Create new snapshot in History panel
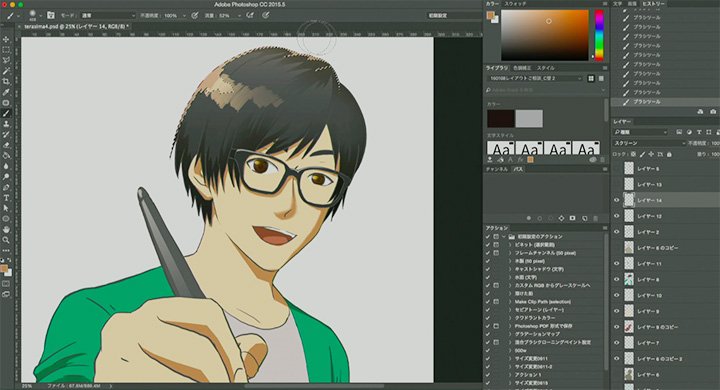The image size is (720, 390). (x=713, y=112)
